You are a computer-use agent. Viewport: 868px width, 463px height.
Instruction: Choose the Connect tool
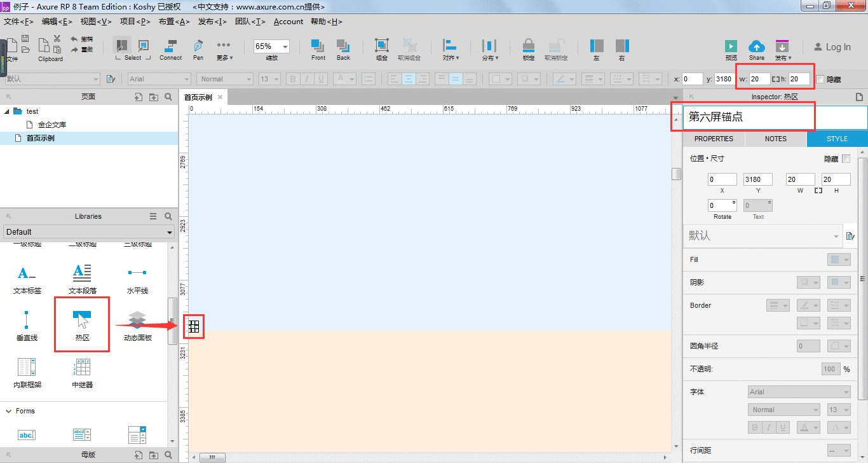click(x=170, y=50)
